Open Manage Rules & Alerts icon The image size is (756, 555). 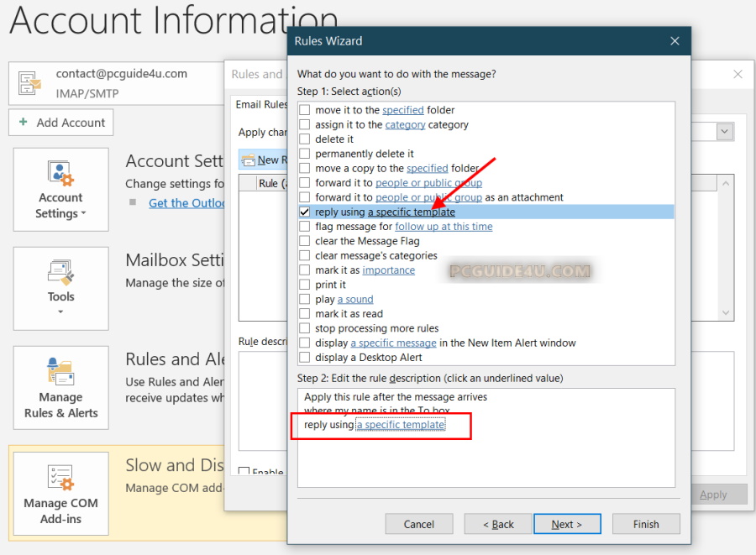click(60, 372)
